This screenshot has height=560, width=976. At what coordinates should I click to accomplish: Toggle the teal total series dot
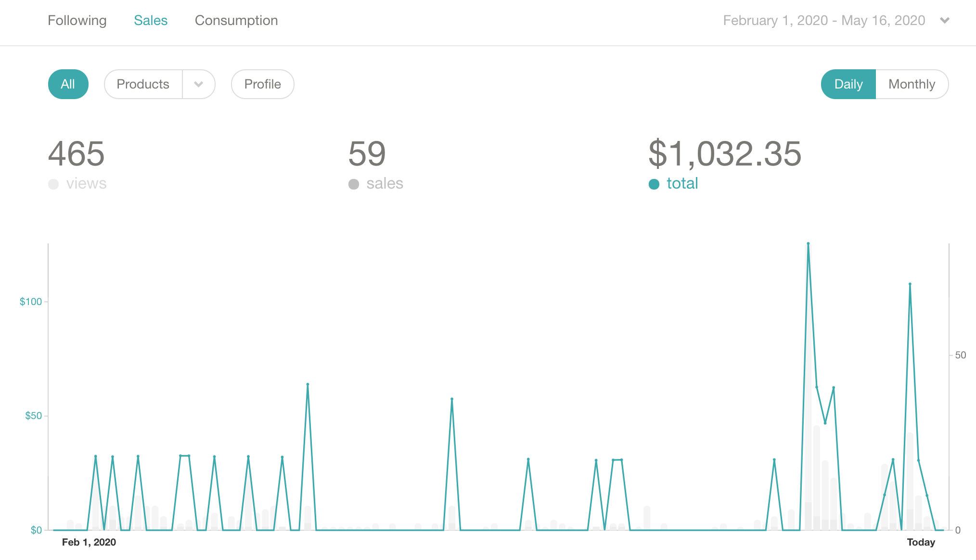654,184
